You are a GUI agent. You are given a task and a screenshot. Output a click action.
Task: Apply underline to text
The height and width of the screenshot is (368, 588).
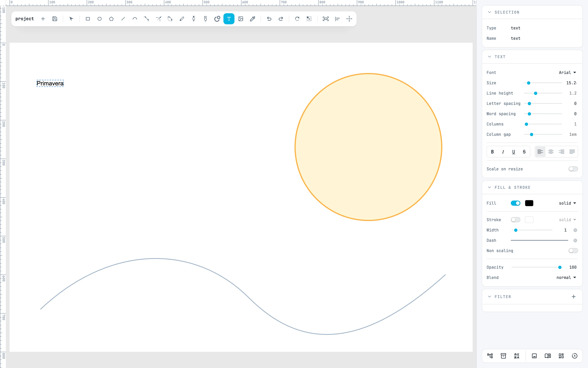tap(513, 152)
